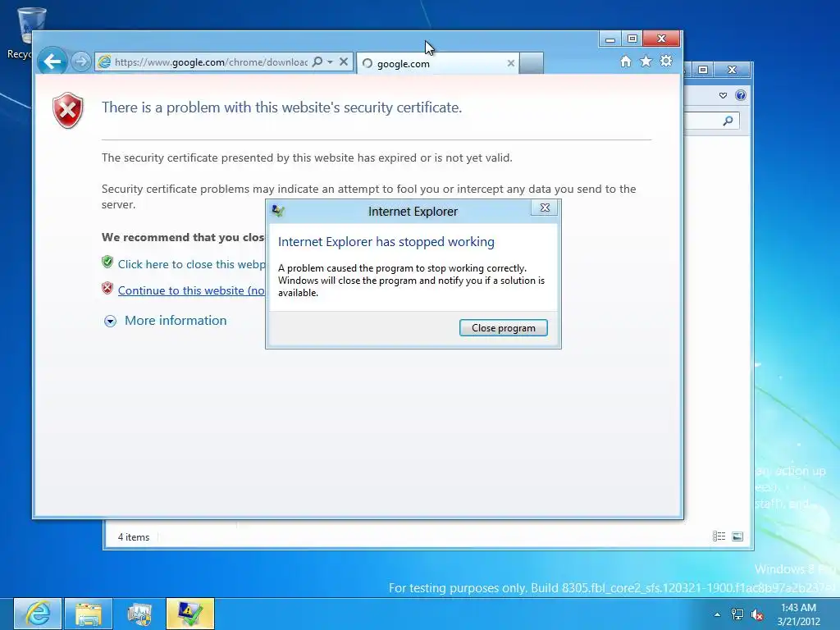Open File Explorer from the taskbar
The width and height of the screenshot is (840, 630).
(89, 614)
